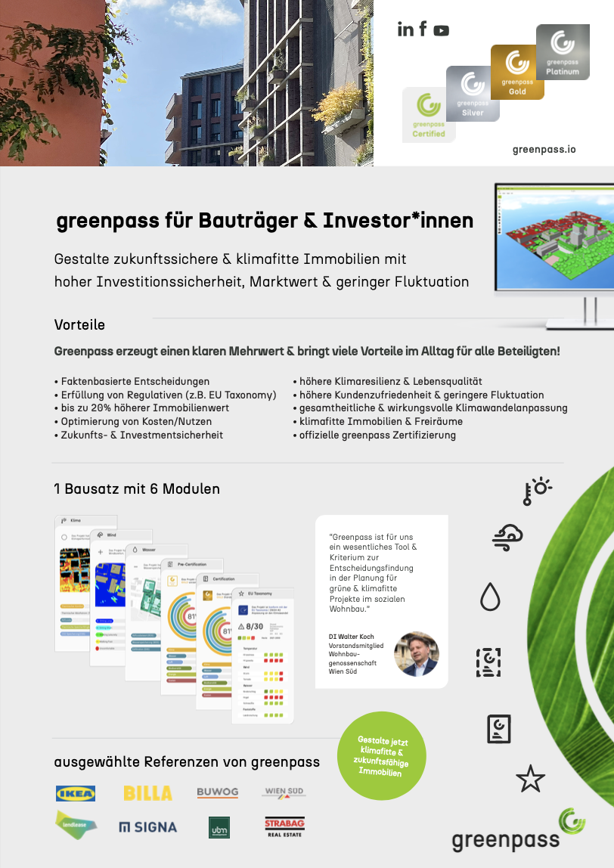Click the water drop module icon
The width and height of the screenshot is (614, 868).
490,597
